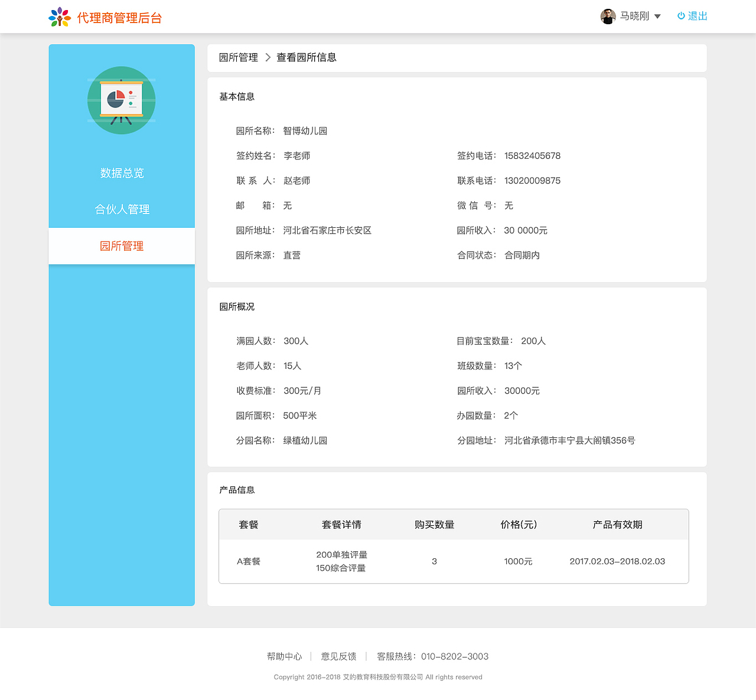Image resolution: width=756 pixels, height=700 pixels.
Task: Click the 园所管理 breadcrumb link
Action: click(239, 57)
